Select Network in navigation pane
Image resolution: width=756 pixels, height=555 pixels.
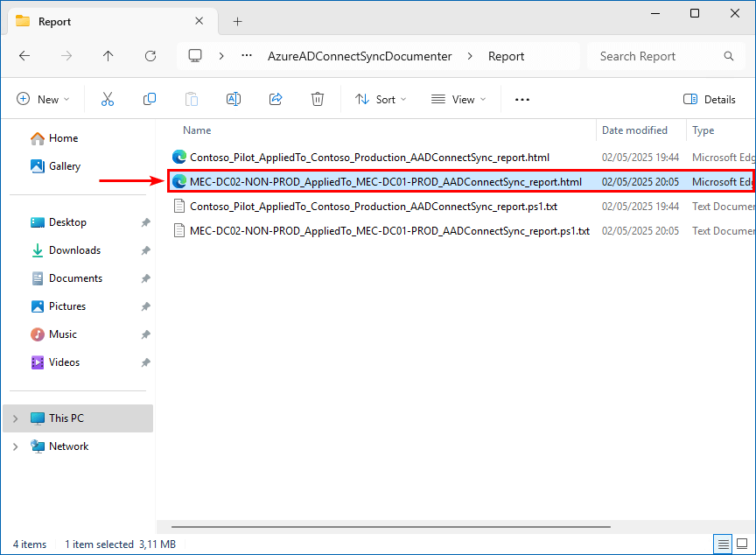pos(68,446)
